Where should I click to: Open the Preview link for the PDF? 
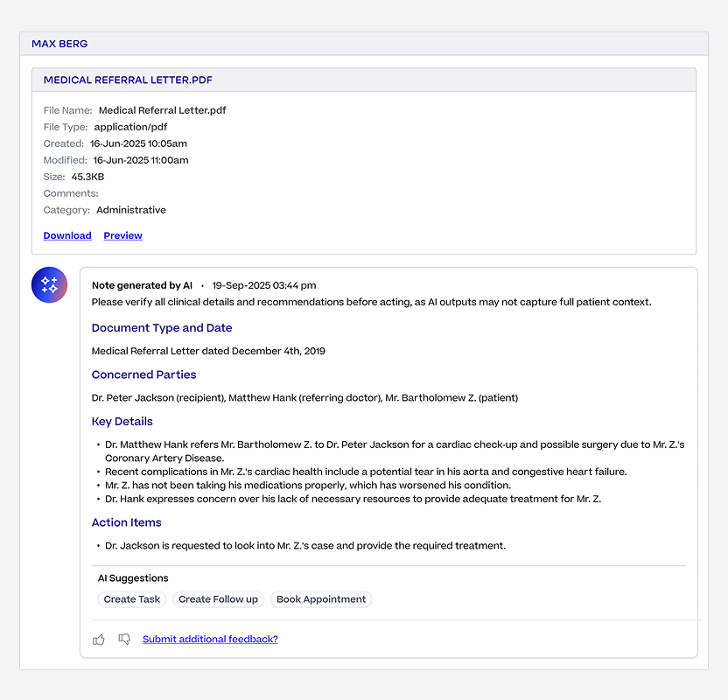[x=122, y=235]
